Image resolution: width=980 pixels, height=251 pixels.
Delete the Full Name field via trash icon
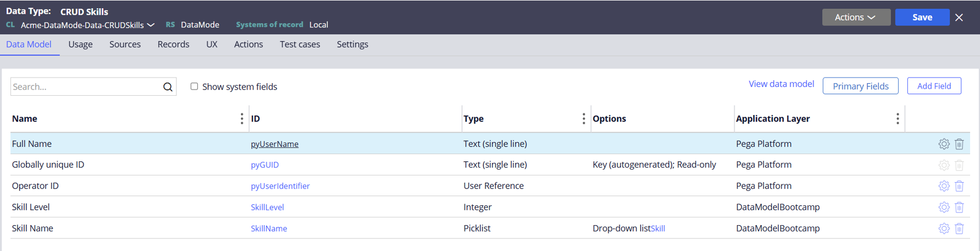959,144
